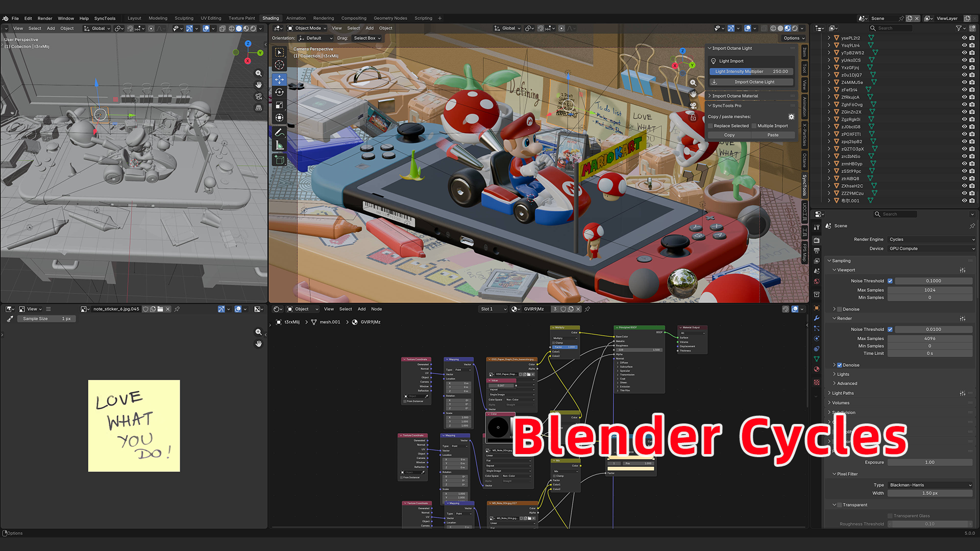The image size is (980, 551).
Task: Switch to the Compositing workspace tab
Action: [353, 18]
